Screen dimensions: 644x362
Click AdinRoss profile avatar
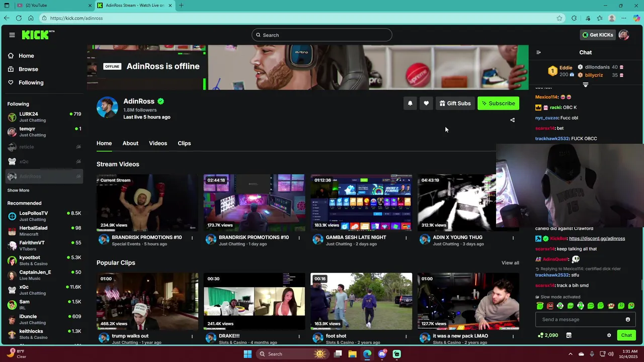coord(107,107)
